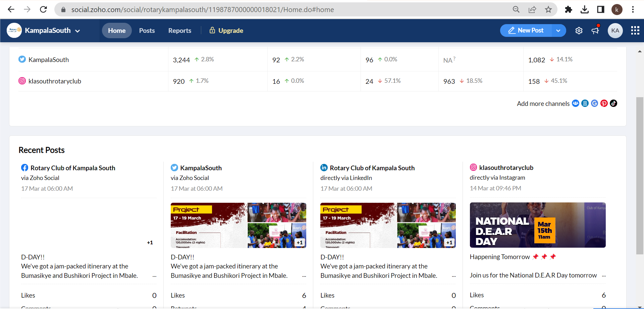Click the Upgrade link
The height and width of the screenshot is (309, 644).
point(226,30)
